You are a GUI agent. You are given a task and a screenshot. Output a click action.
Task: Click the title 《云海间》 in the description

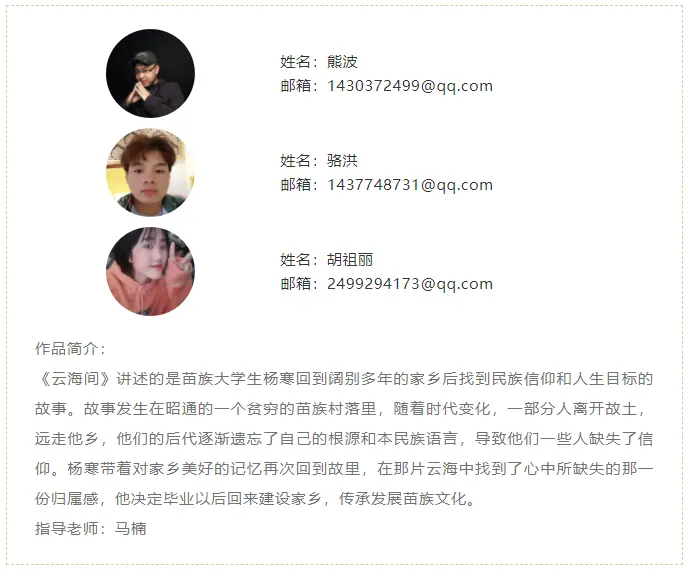click(75, 379)
